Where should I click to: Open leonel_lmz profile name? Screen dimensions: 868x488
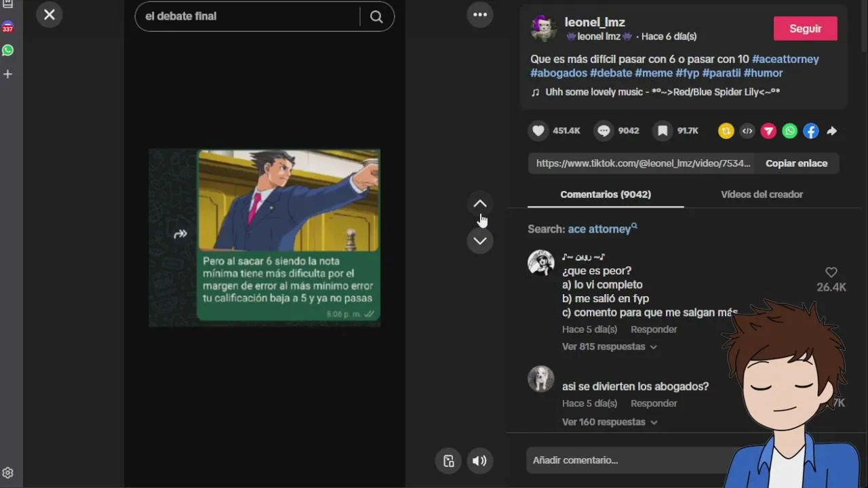(x=595, y=22)
